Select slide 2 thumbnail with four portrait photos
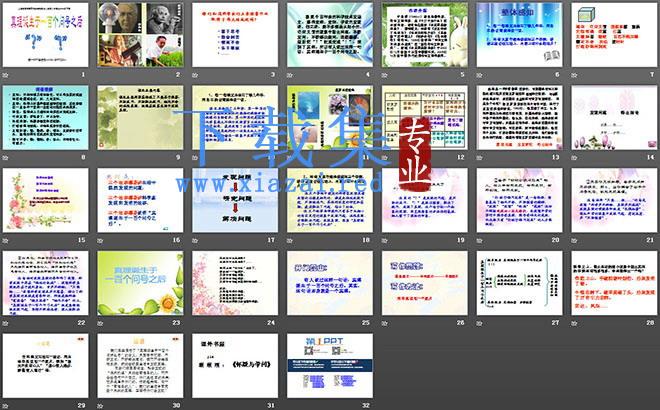The image size is (660, 410). [x=140, y=35]
